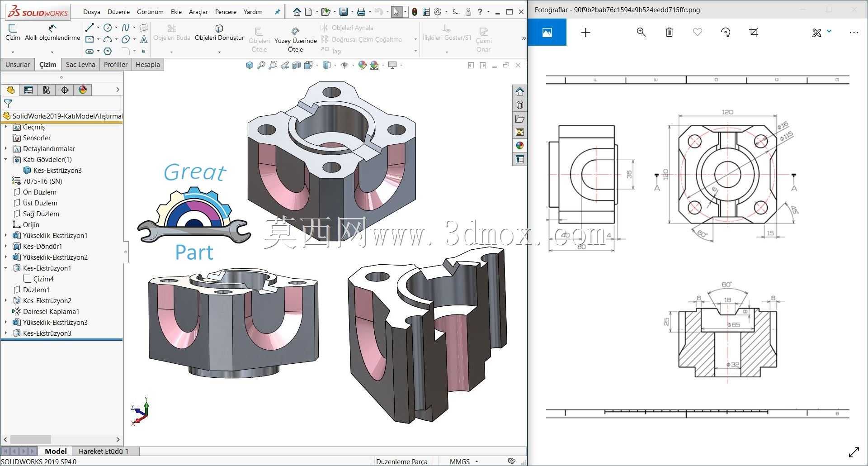The width and height of the screenshot is (868, 466).
Task: Click Yüzey Üzerinde Ötele tool
Action: click(x=295, y=39)
